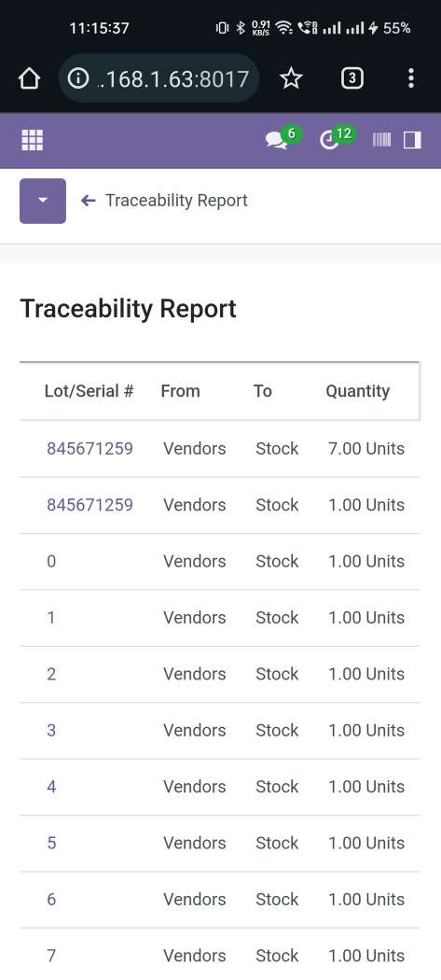This screenshot has width=441, height=980.
Task: Tap the barcode scanner icon
Action: [381, 140]
